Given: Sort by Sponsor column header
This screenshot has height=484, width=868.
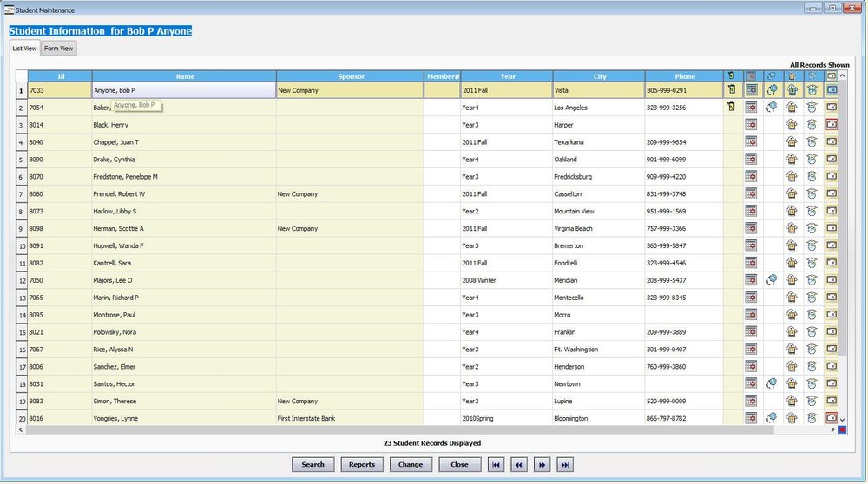Looking at the screenshot, I should (x=351, y=76).
